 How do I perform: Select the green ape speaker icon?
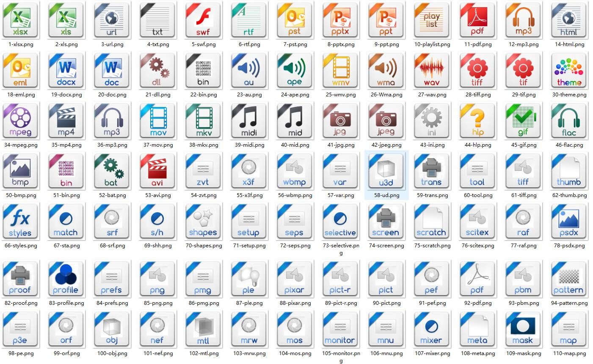[295, 71]
